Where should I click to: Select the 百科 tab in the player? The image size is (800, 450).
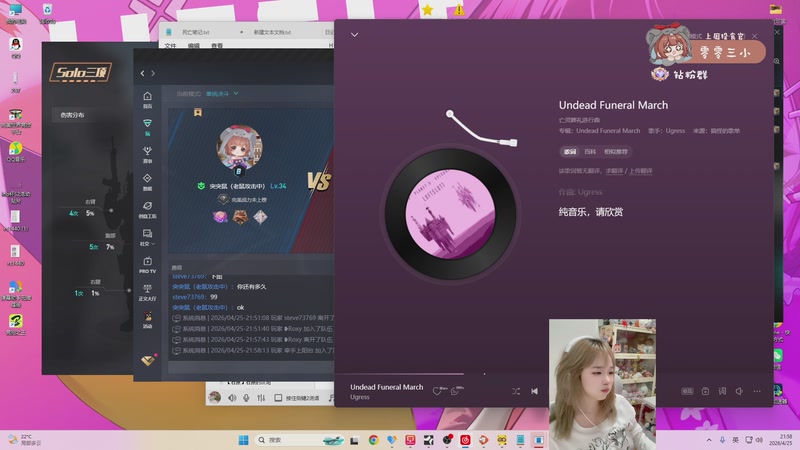pyautogui.click(x=590, y=152)
